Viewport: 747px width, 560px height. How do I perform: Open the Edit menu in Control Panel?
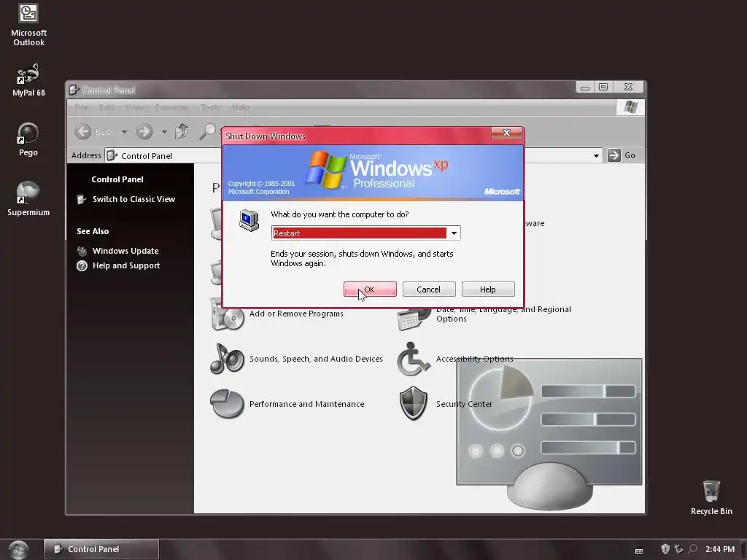click(x=107, y=107)
